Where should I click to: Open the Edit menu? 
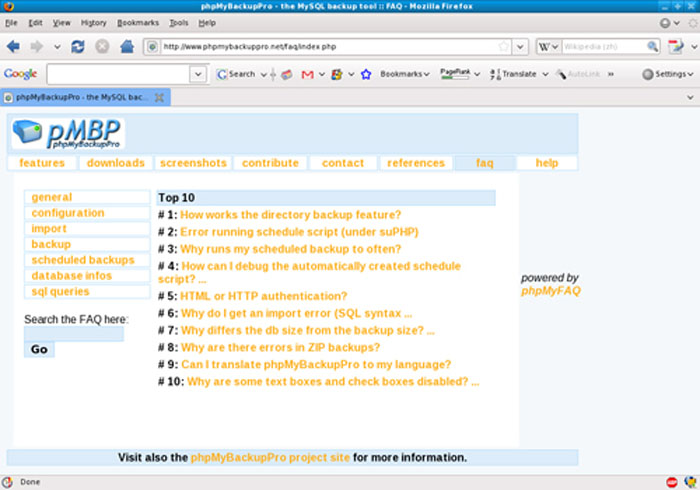(x=35, y=23)
